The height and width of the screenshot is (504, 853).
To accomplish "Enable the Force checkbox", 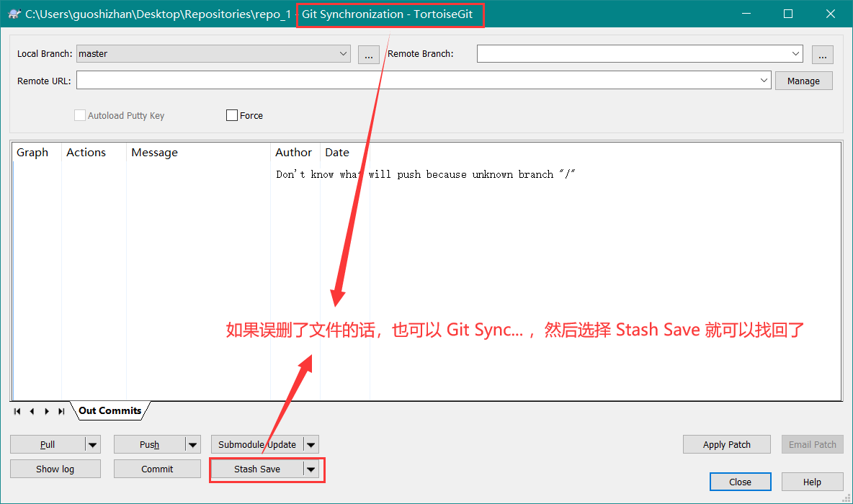I will 232,115.
